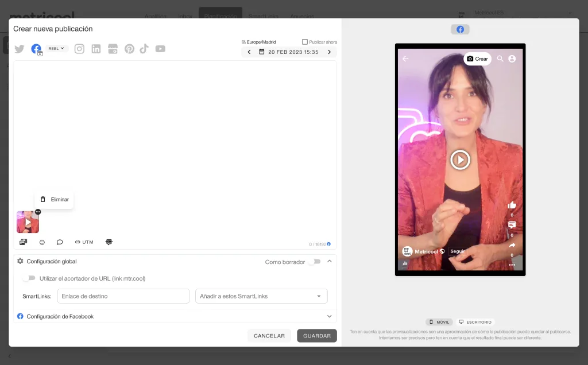The image size is (588, 365).
Task: Click the three-dot more icon in preview
Action: click(x=512, y=265)
